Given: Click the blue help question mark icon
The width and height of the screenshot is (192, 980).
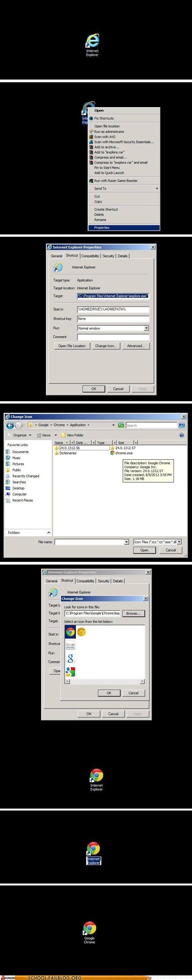Looking at the screenshot, I should click(182, 435).
